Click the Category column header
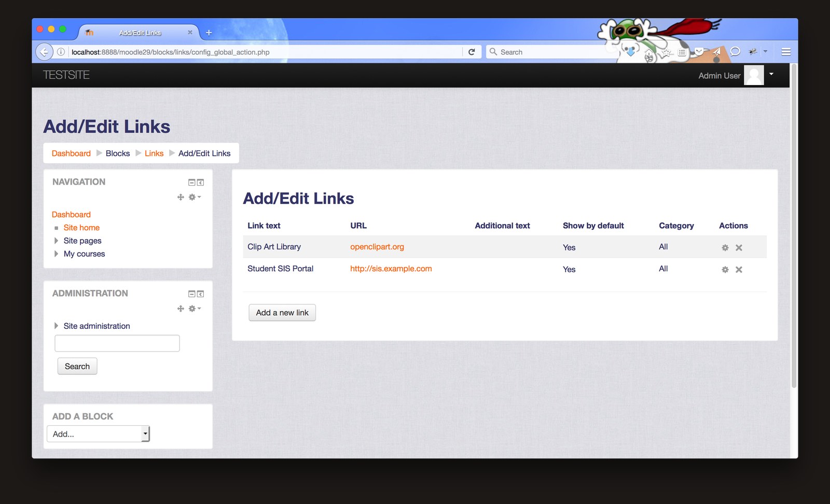 [x=676, y=226]
